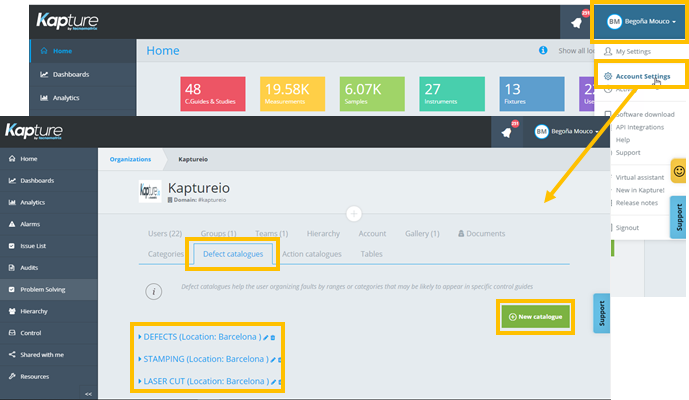689x400 pixels.
Task: Click the 48 C.Guides & Studies card
Action: click(x=213, y=94)
